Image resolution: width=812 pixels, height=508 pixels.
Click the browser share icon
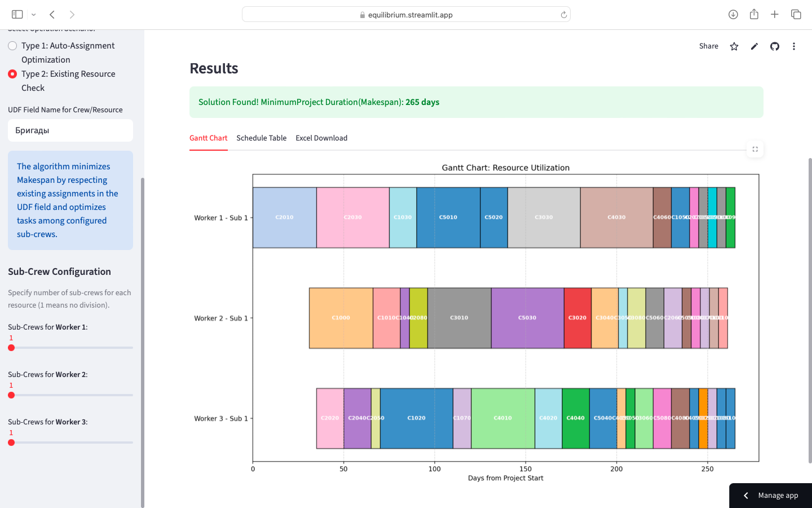tap(754, 15)
